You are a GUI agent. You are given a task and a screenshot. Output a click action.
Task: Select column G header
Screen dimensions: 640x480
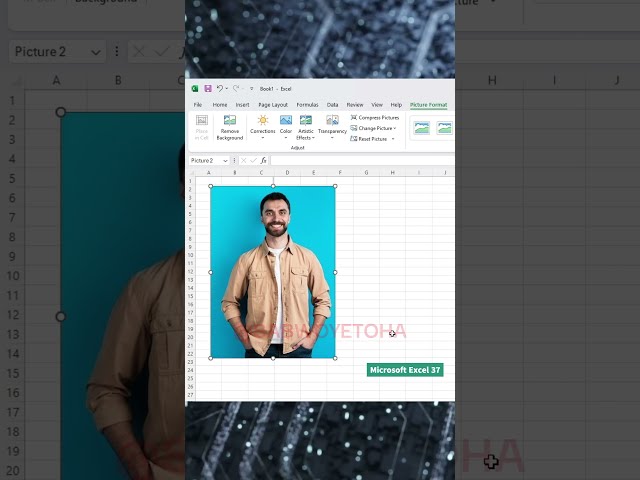(x=366, y=173)
